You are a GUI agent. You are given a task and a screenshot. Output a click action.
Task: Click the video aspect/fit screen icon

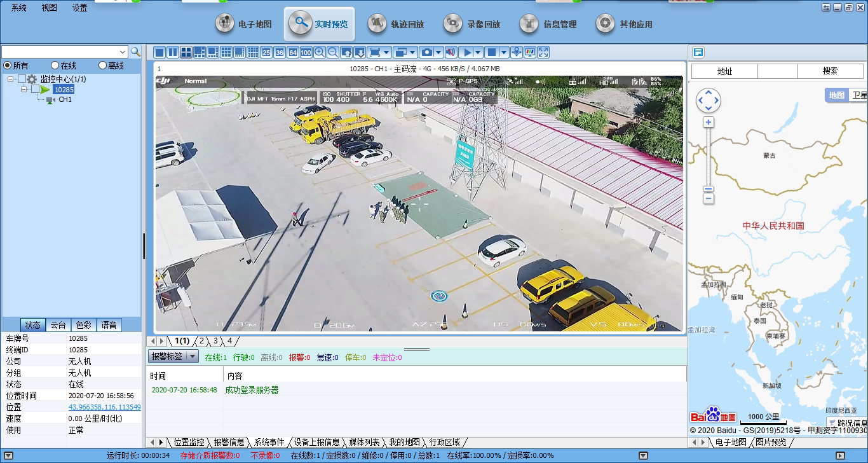(x=374, y=52)
